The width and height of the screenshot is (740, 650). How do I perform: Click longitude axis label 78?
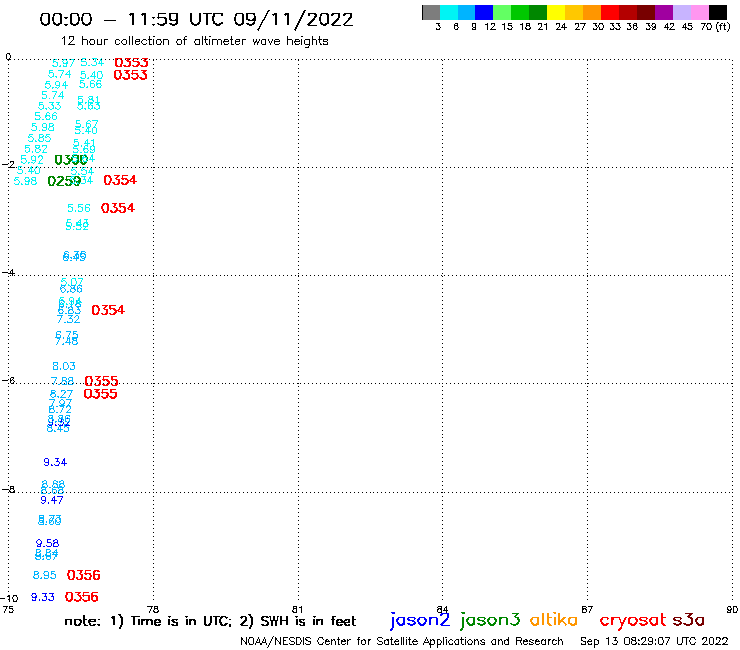click(x=153, y=609)
